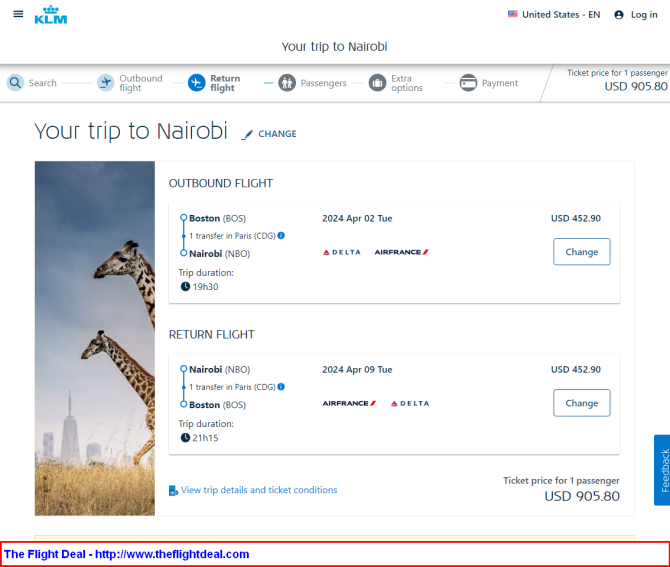Click the Log in account icon
The height and width of the screenshot is (567, 670).
[x=618, y=15]
